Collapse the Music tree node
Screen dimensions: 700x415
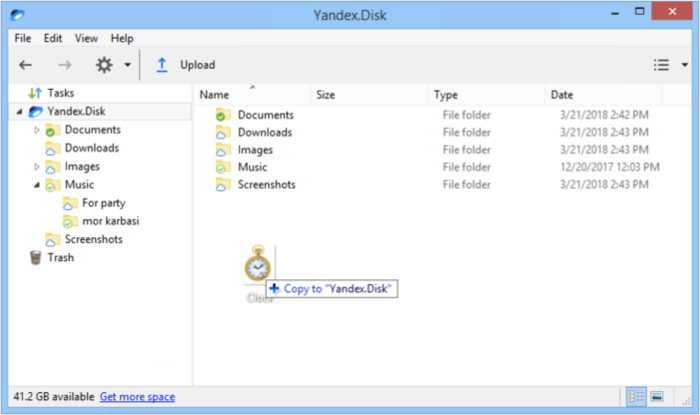(x=37, y=185)
